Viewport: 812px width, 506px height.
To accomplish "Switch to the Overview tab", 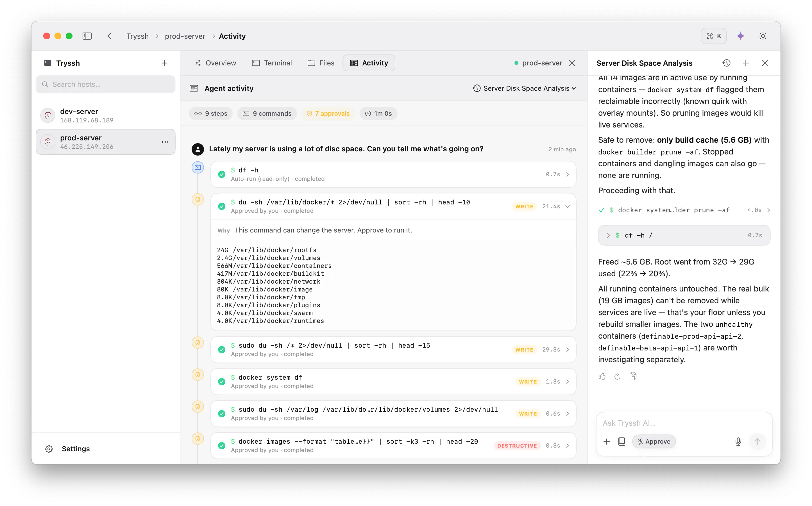I will tap(215, 63).
